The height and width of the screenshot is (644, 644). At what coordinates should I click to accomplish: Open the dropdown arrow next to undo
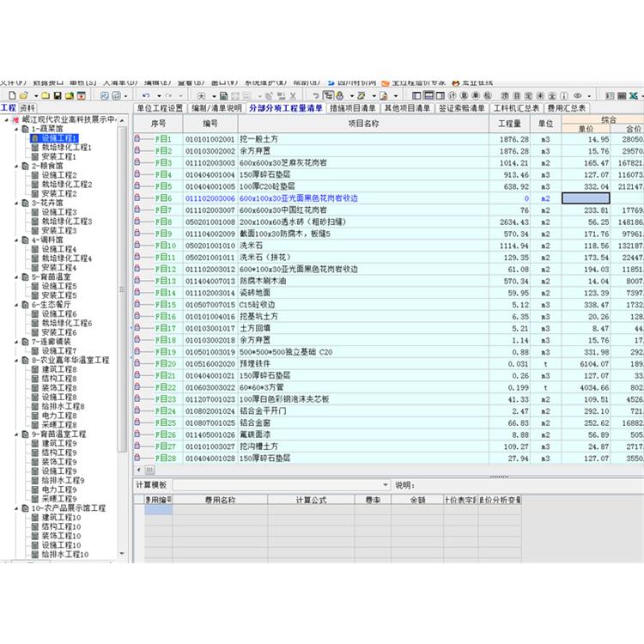pyautogui.click(x=159, y=96)
